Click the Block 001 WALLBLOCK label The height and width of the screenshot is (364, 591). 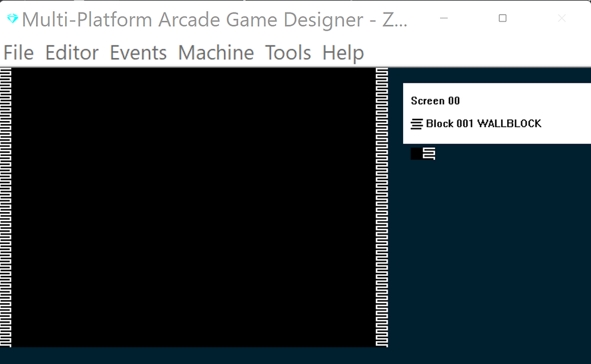click(x=483, y=123)
